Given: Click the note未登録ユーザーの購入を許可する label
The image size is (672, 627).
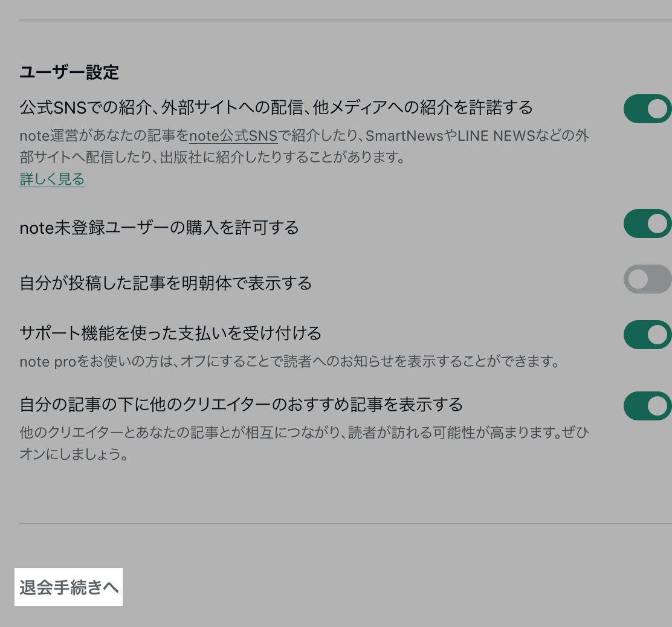Looking at the screenshot, I should pos(159,228).
